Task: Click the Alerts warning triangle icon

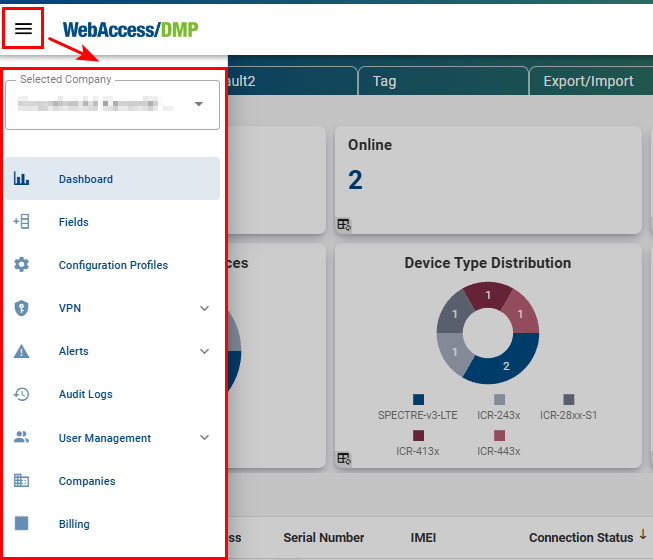Action: click(21, 351)
